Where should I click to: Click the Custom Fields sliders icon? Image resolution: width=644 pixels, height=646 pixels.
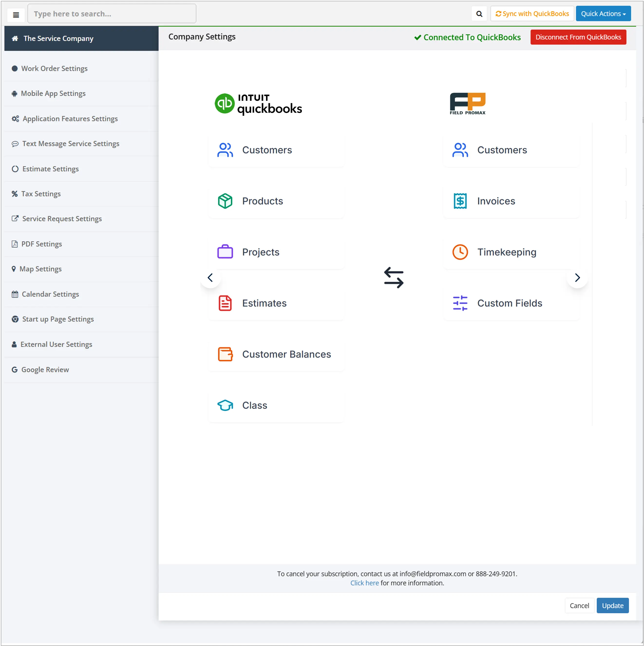click(460, 303)
